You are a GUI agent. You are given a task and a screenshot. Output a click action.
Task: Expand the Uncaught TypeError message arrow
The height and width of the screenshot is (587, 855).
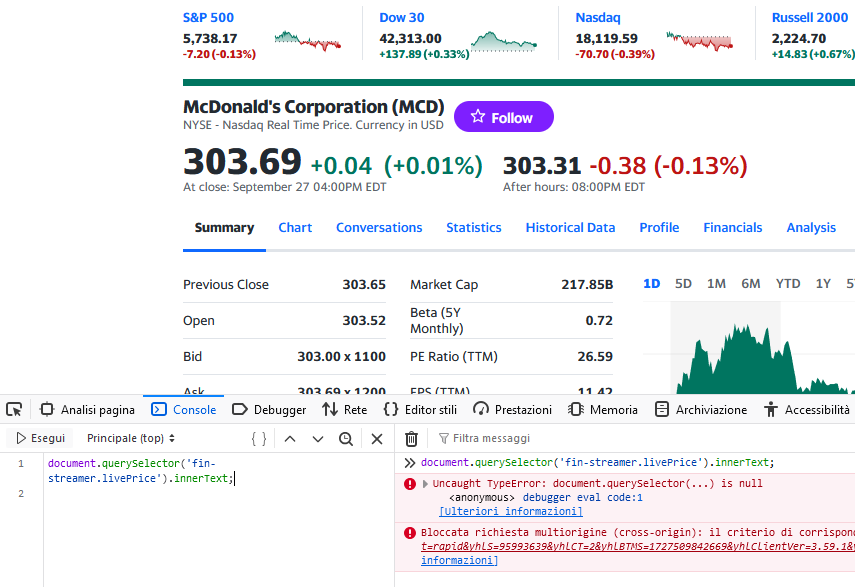click(x=423, y=483)
